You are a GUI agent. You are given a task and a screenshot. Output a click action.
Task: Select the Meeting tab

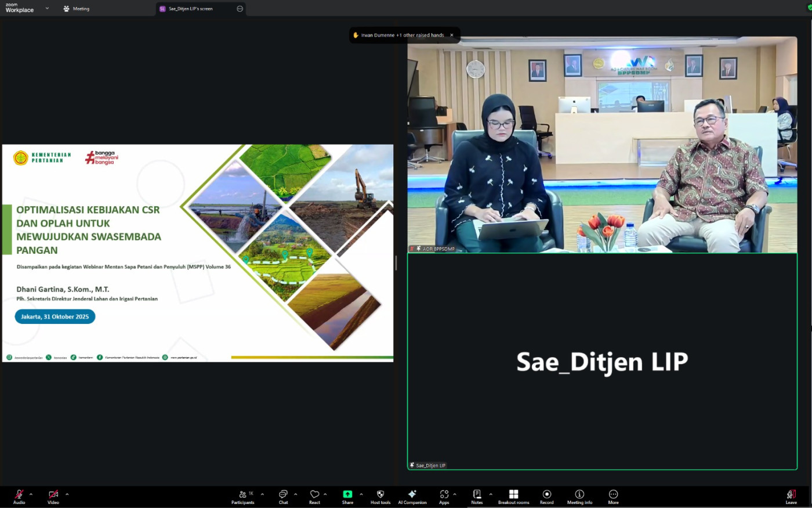(77, 9)
